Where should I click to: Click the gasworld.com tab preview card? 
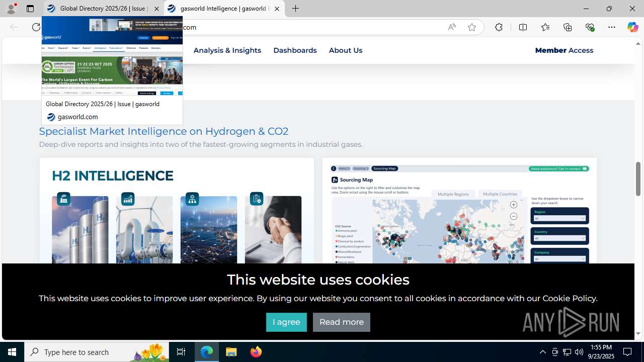coord(112,70)
